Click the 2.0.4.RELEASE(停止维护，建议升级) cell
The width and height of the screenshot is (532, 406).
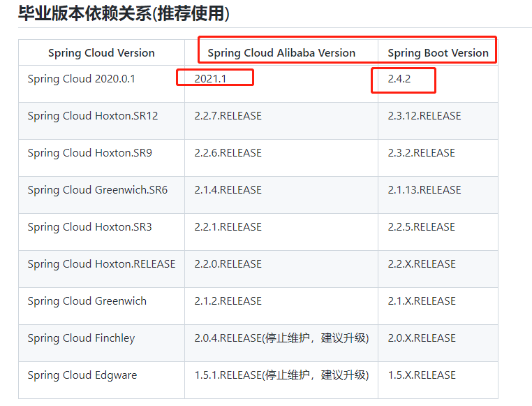point(281,343)
